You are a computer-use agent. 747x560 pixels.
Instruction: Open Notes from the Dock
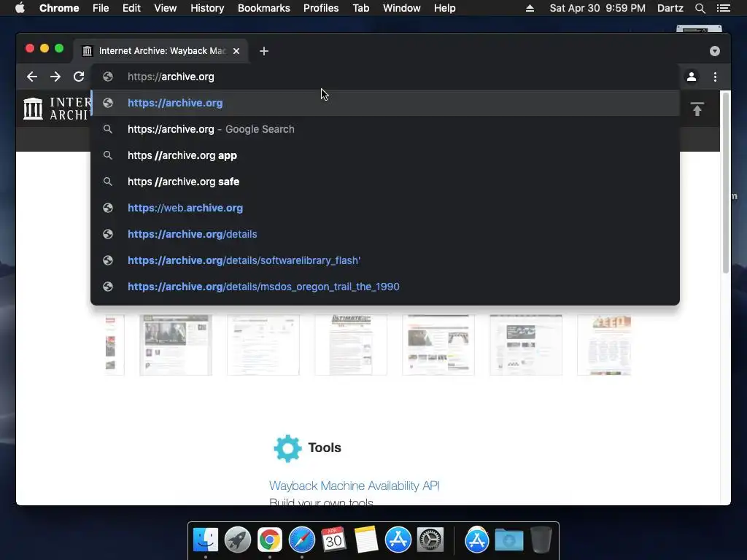[x=366, y=540]
